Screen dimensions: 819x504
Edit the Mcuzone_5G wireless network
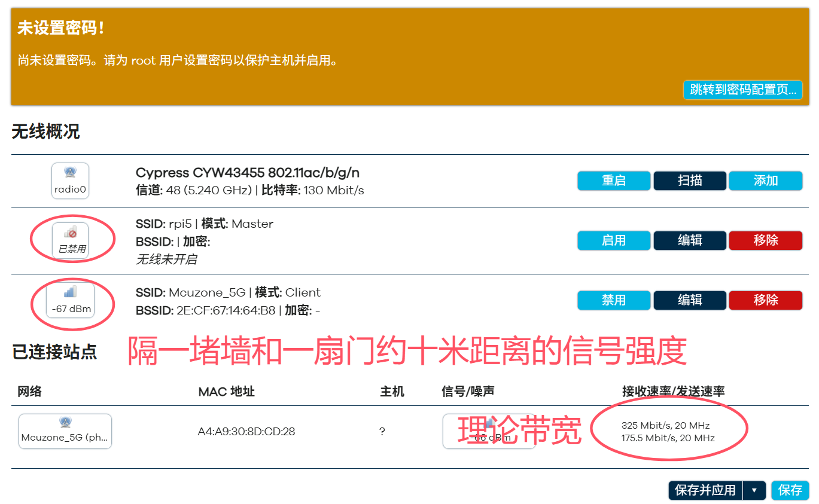tap(689, 300)
